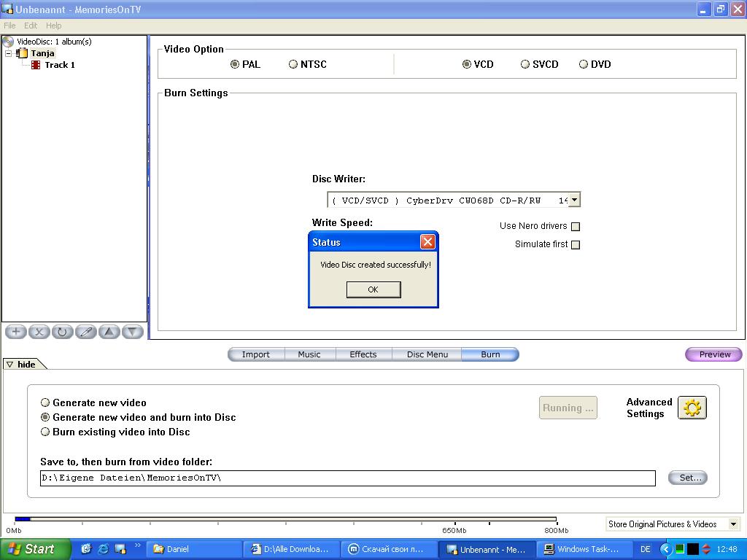The image size is (747, 560).
Task: Click the Internet Explorer quick launch icon
Action: pyautogui.click(x=103, y=548)
